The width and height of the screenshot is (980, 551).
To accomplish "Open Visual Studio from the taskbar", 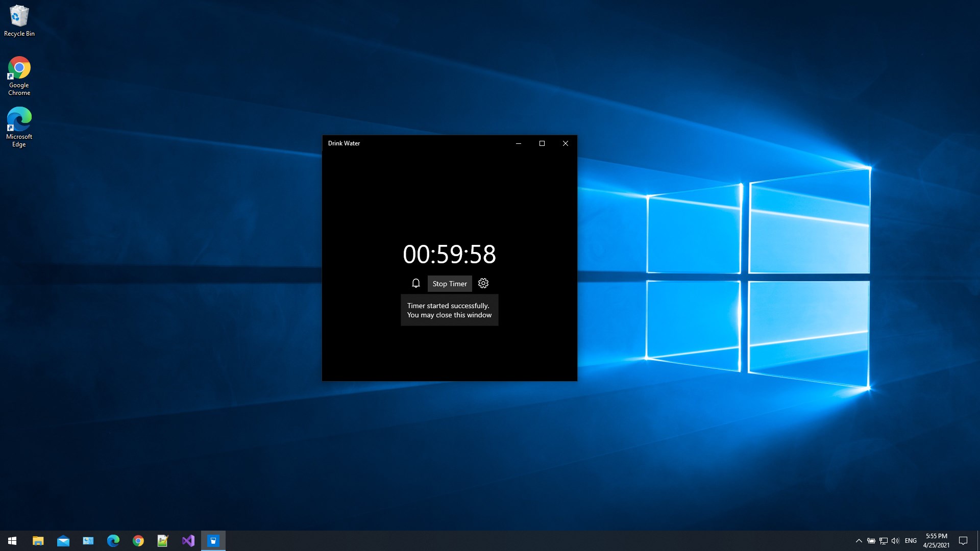I will tap(188, 541).
